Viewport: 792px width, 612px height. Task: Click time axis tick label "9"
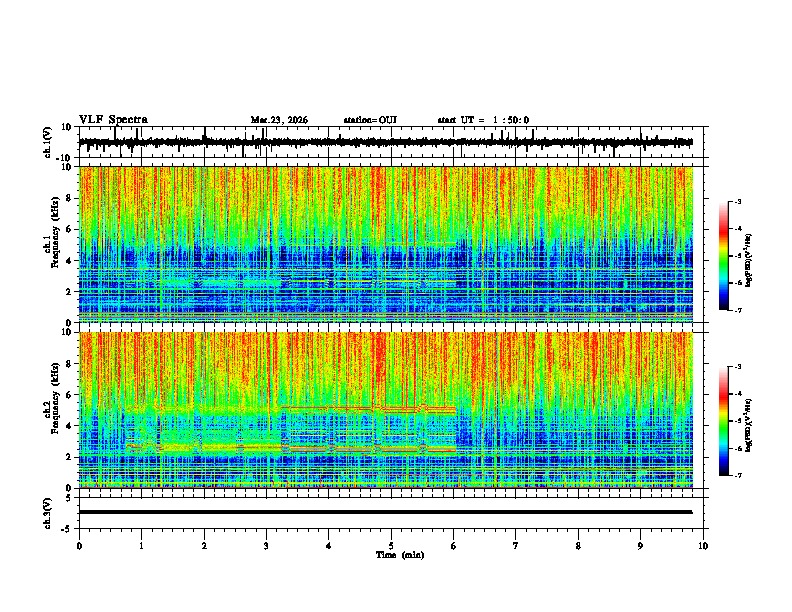pyautogui.click(x=640, y=546)
